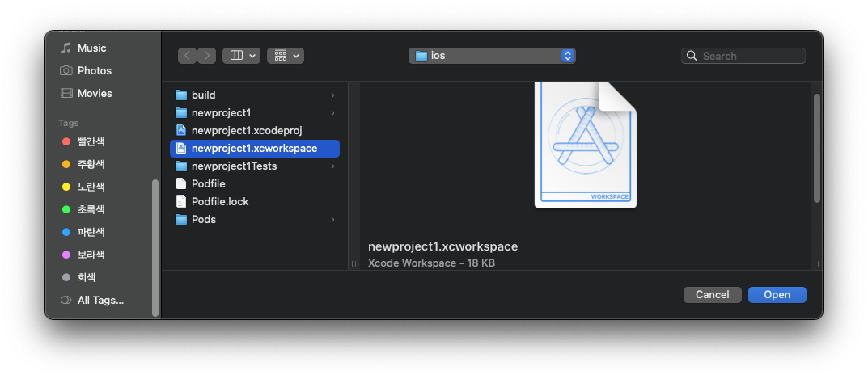868x379 pixels.
Task: Select newproject1.xcworkspace in file list
Action: point(255,148)
